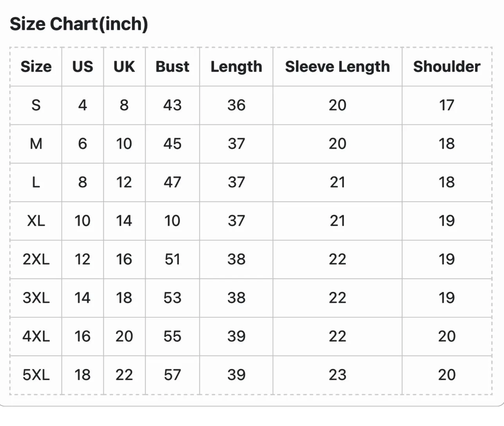Select the L size row label
This screenshot has width=504, height=426.
point(36,182)
